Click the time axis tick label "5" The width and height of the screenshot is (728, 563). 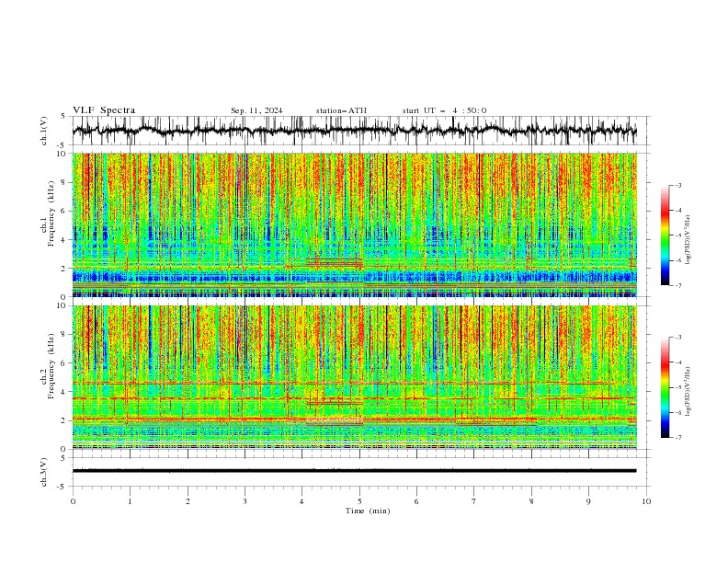pos(359,501)
